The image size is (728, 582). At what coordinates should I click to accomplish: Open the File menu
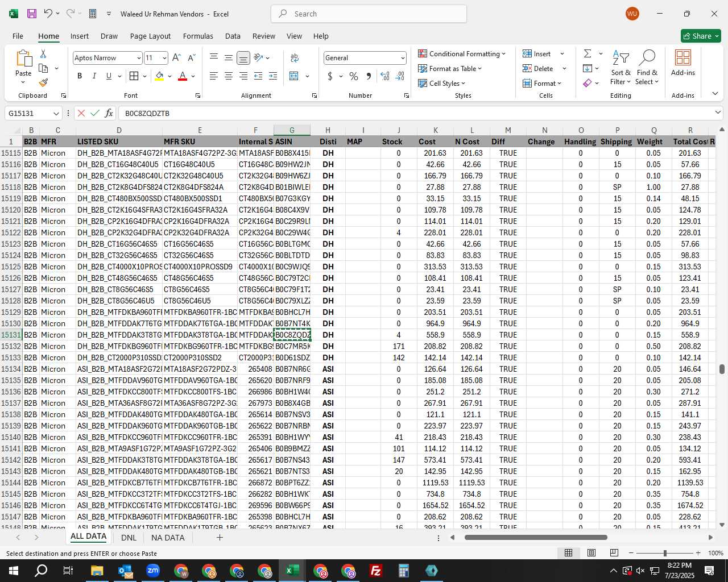coord(18,36)
